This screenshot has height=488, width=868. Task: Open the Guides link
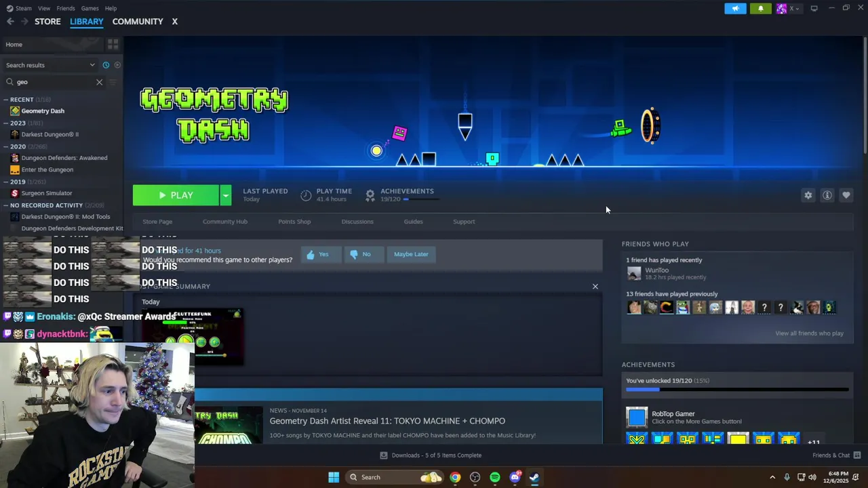pyautogui.click(x=413, y=222)
